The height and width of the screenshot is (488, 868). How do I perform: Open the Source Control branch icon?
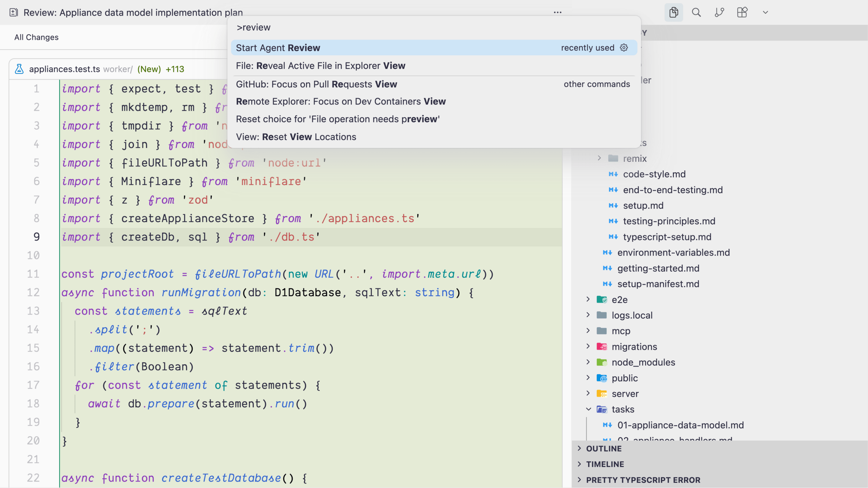point(719,12)
